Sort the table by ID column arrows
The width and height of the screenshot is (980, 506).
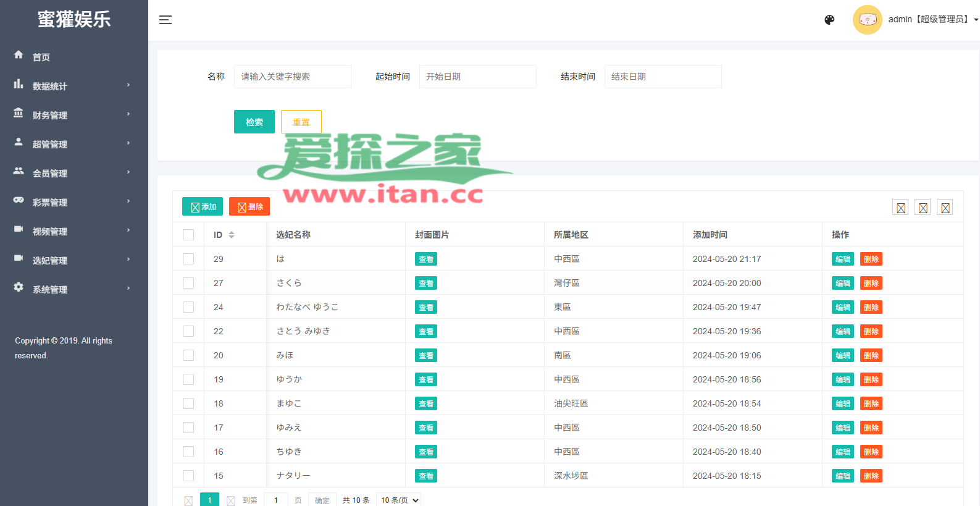(232, 235)
